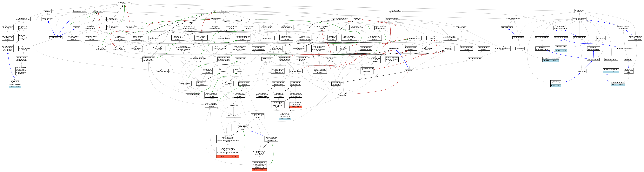Click the 'signal transduction' node
The image size is (644, 172).
coord(56,38)
